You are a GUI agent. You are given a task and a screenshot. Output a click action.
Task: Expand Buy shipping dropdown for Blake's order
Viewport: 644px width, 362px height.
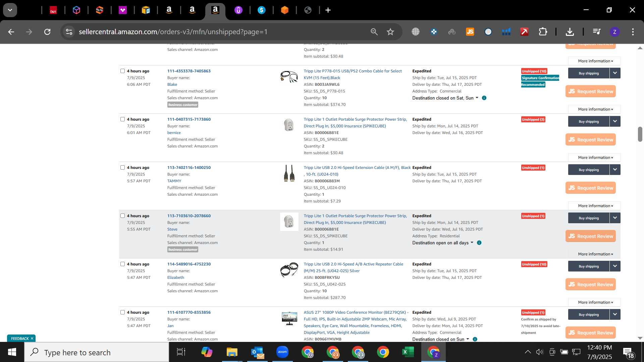(x=615, y=73)
